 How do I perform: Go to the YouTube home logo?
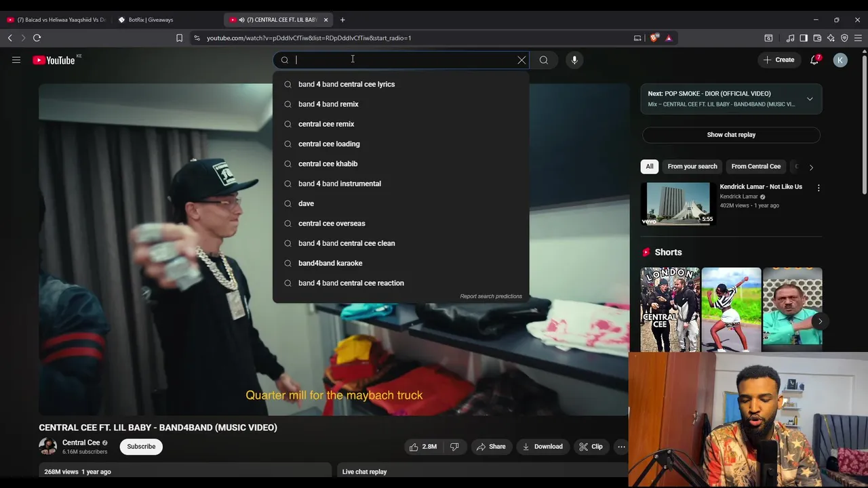point(54,60)
